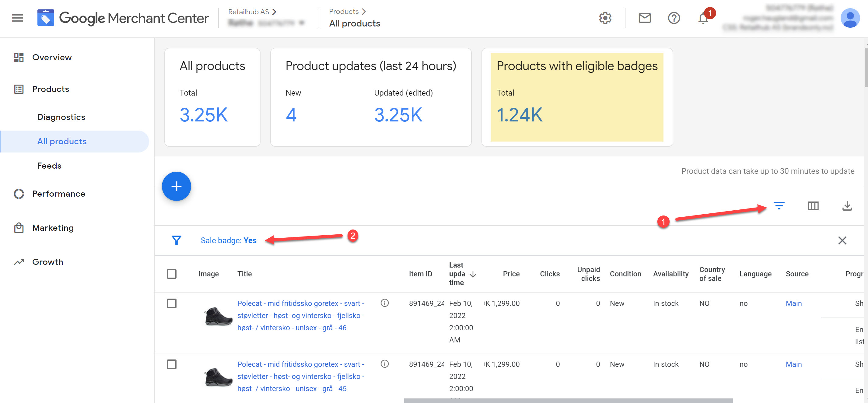Select all products with the header checkbox
This screenshot has height=403, width=868.
[172, 274]
